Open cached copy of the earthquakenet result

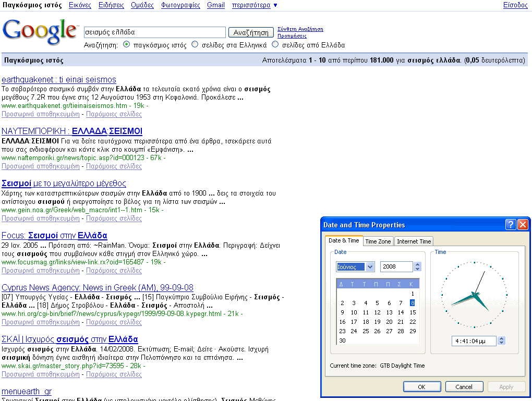41,114
